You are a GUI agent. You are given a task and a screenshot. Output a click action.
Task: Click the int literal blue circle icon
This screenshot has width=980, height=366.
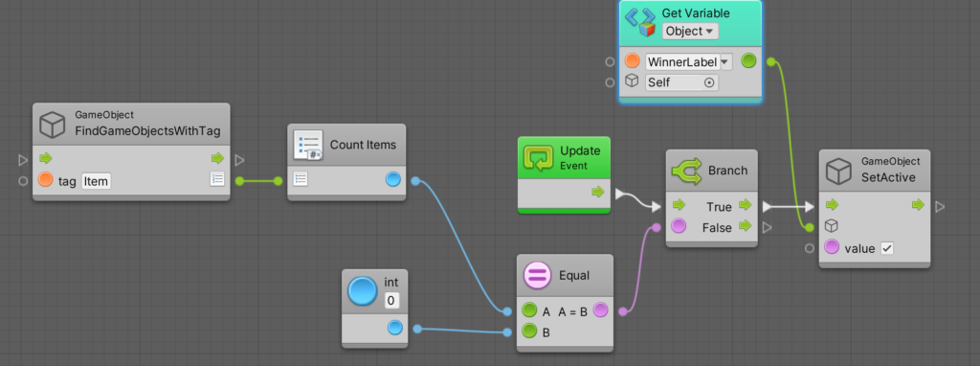pyautogui.click(x=363, y=292)
